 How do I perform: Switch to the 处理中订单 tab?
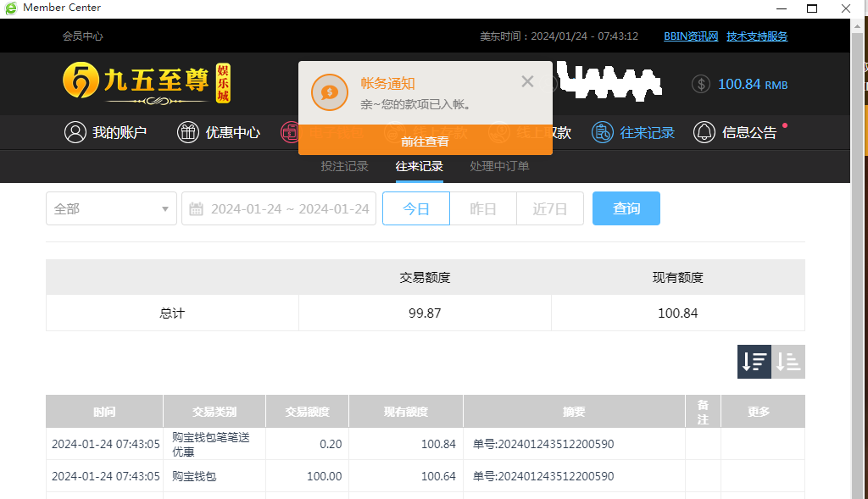[x=499, y=166]
